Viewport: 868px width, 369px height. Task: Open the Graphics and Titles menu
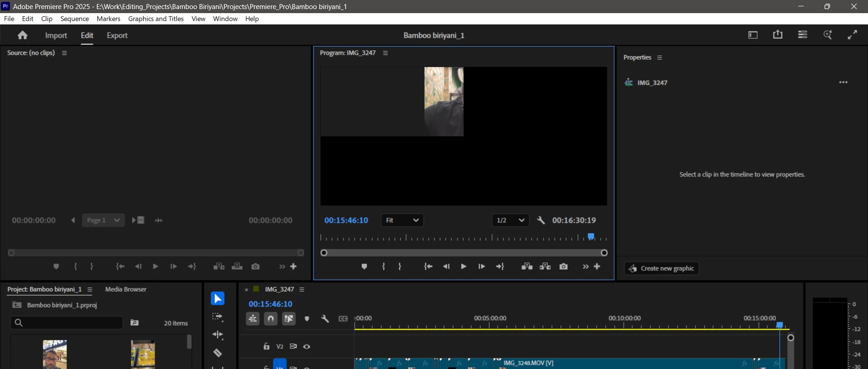pyautogui.click(x=156, y=19)
